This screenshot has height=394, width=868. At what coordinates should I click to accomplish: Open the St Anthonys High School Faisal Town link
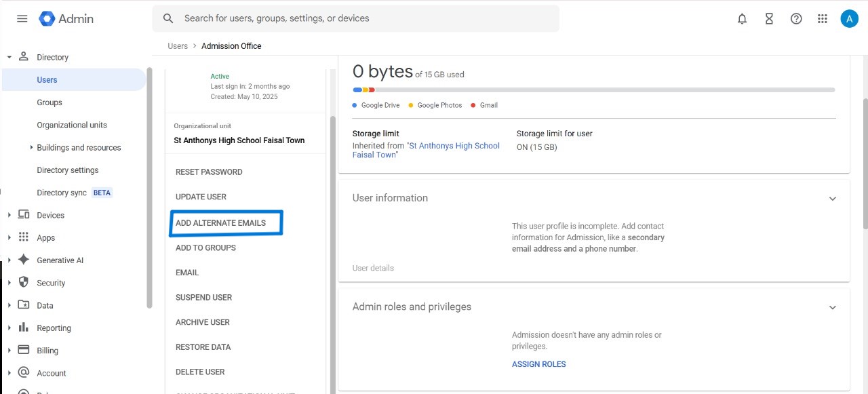(x=453, y=145)
